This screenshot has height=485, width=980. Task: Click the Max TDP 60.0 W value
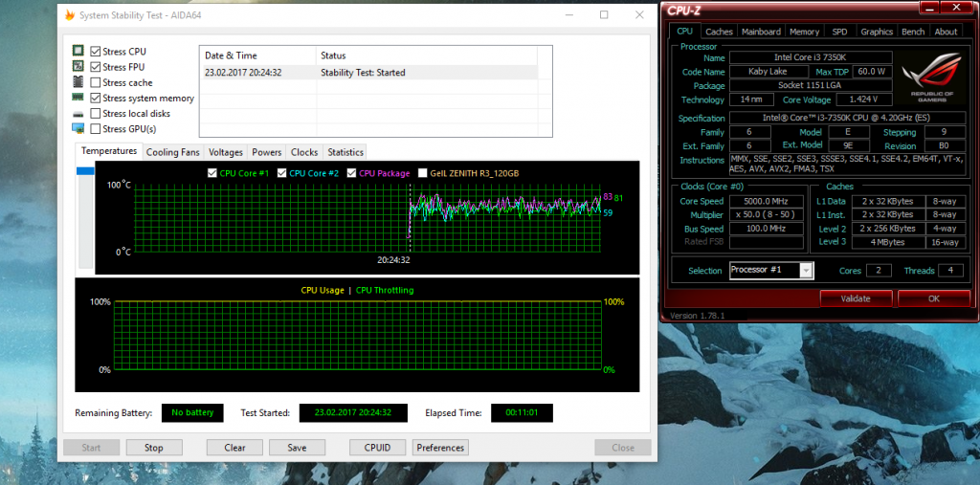tap(871, 72)
